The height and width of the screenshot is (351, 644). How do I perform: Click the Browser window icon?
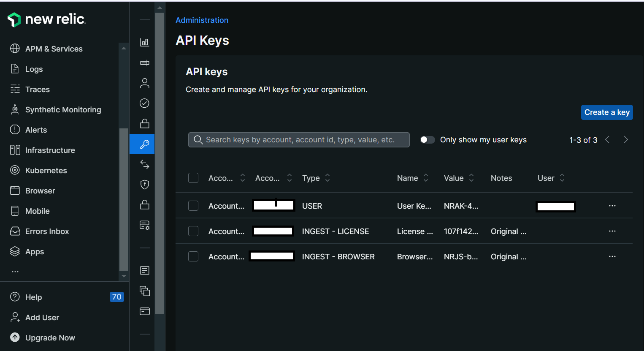[x=15, y=190]
